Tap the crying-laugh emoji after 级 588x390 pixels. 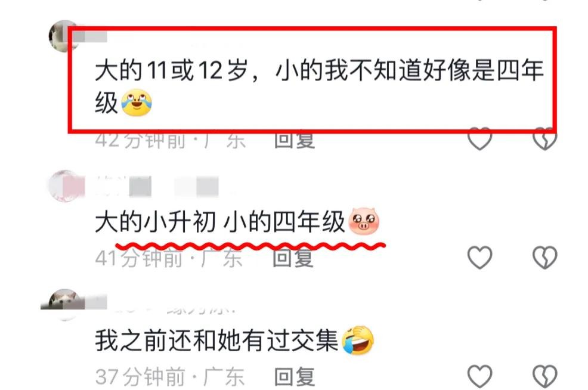(137, 103)
